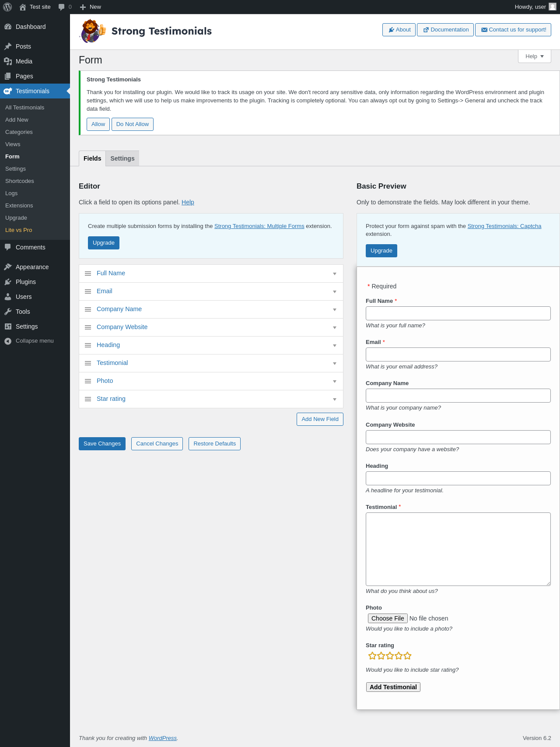This screenshot has width=560, height=747.
Task: Expand the Email field options arrow
Action: coord(335,291)
